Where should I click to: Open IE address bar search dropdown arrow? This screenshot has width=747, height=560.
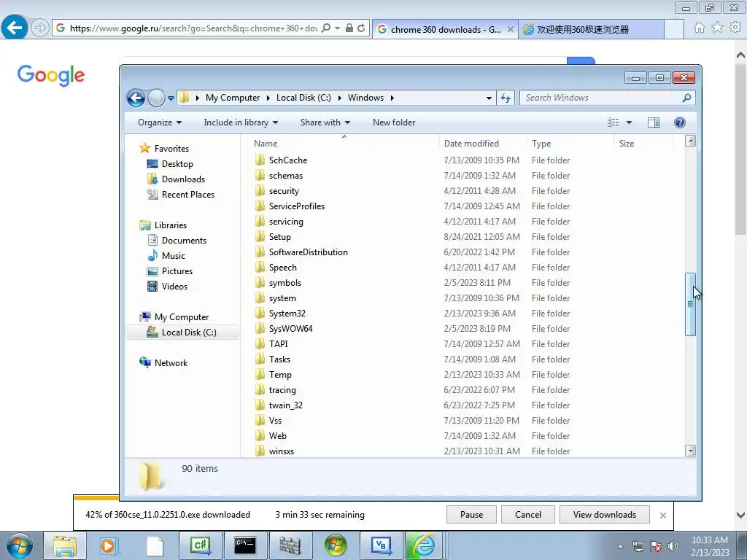tap(337, 28)
